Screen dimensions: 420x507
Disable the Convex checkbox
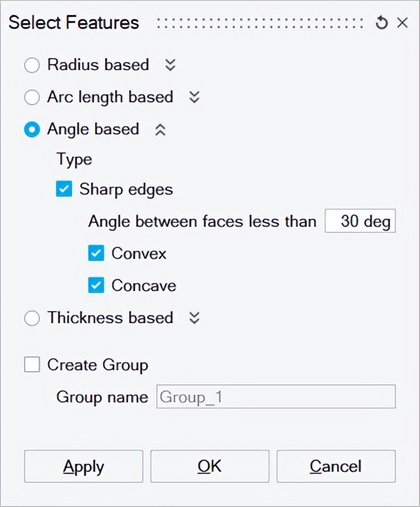click(x=96, y=253)
